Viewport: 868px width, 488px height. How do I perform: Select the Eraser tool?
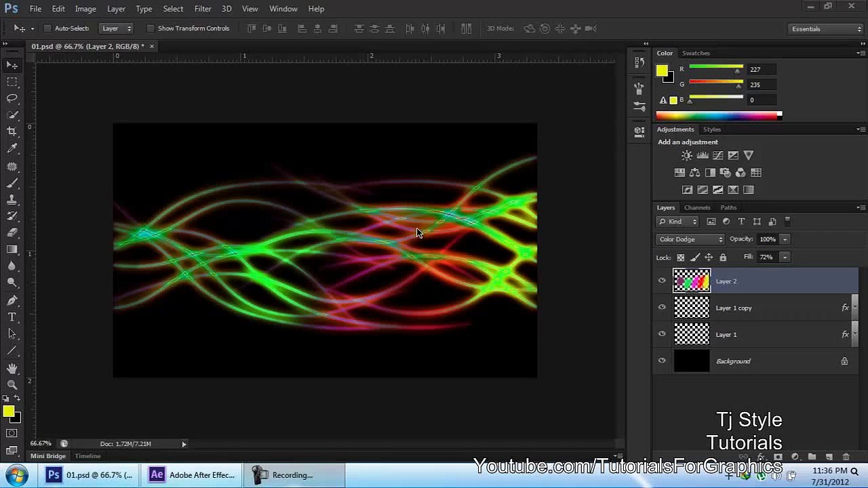[x=12, y=232]
